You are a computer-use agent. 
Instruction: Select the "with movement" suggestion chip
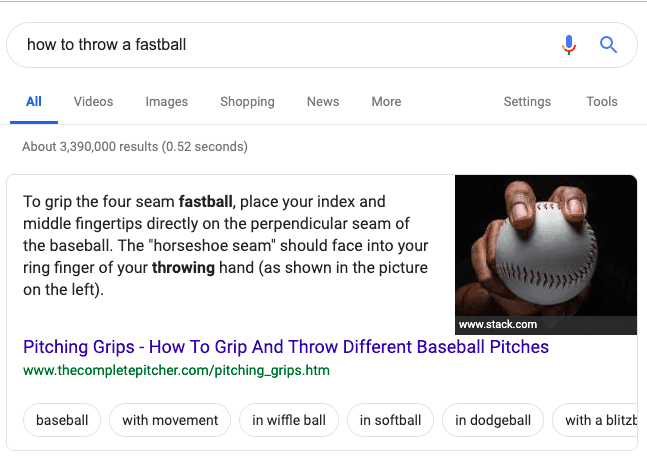pos(170,420)
